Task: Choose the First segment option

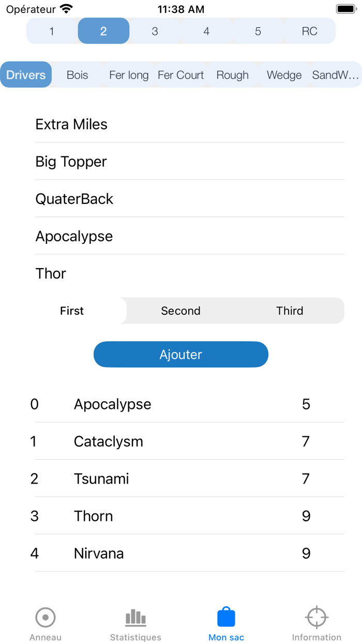Action: pyautogui.click(x=72, y=311)
